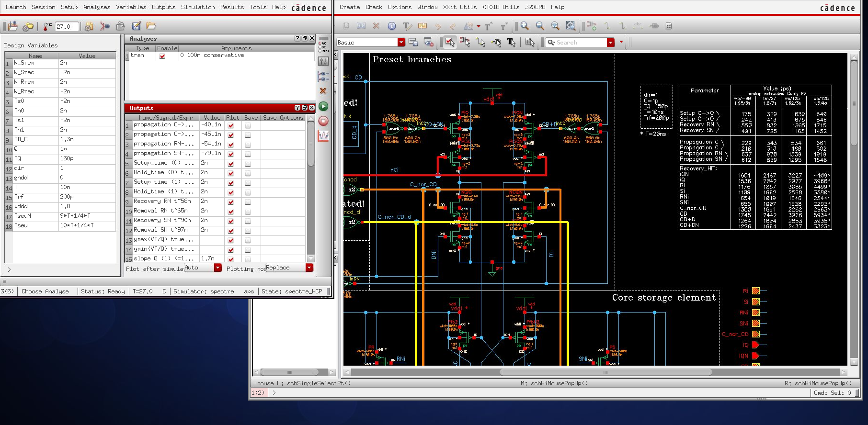868x425 pixels.
Task: Toggle Plot checkbox for Setup_time (0) row
Action: (231, 164)
